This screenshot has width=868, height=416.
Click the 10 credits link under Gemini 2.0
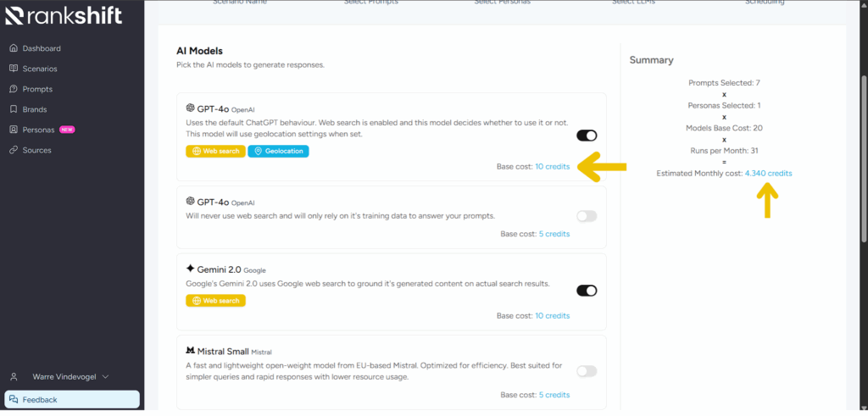pyautogui.click(x=552, y=316)
